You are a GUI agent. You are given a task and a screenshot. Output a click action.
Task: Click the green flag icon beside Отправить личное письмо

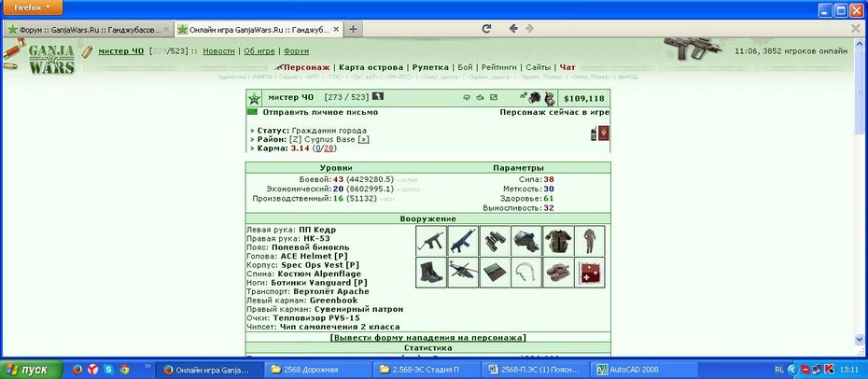pos(252,112)
